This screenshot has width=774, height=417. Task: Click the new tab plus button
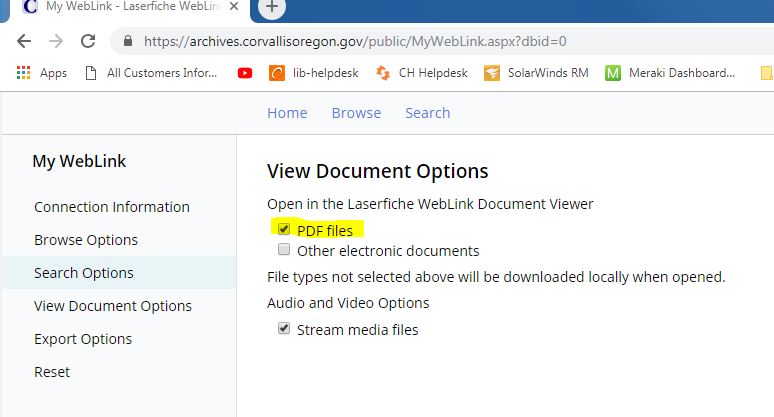[x=272, y=7]
